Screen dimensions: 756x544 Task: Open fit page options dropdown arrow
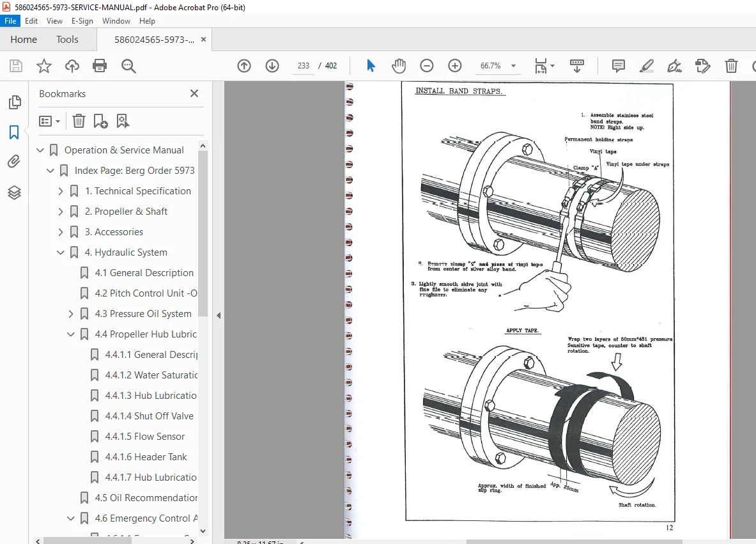tap(553, 66)
